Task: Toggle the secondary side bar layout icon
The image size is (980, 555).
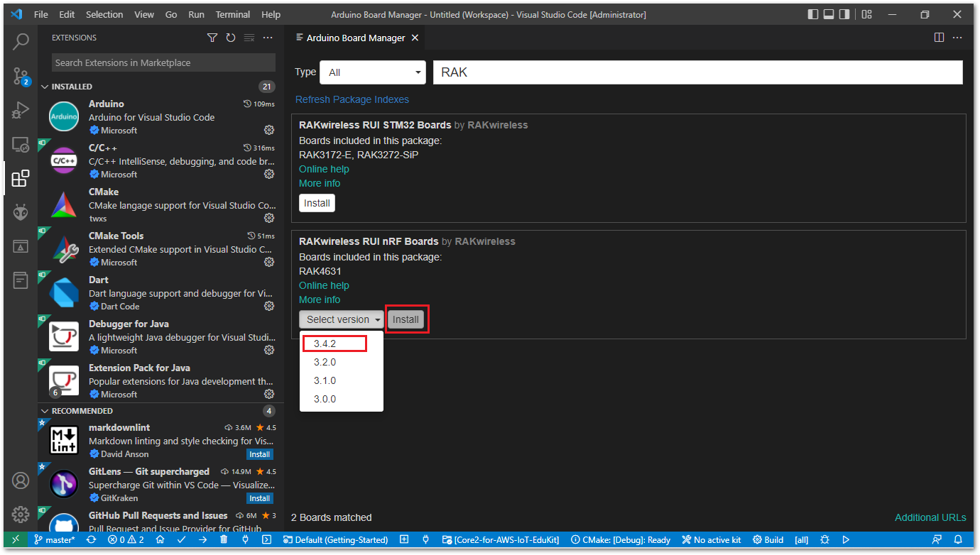Action: point(844,14)
